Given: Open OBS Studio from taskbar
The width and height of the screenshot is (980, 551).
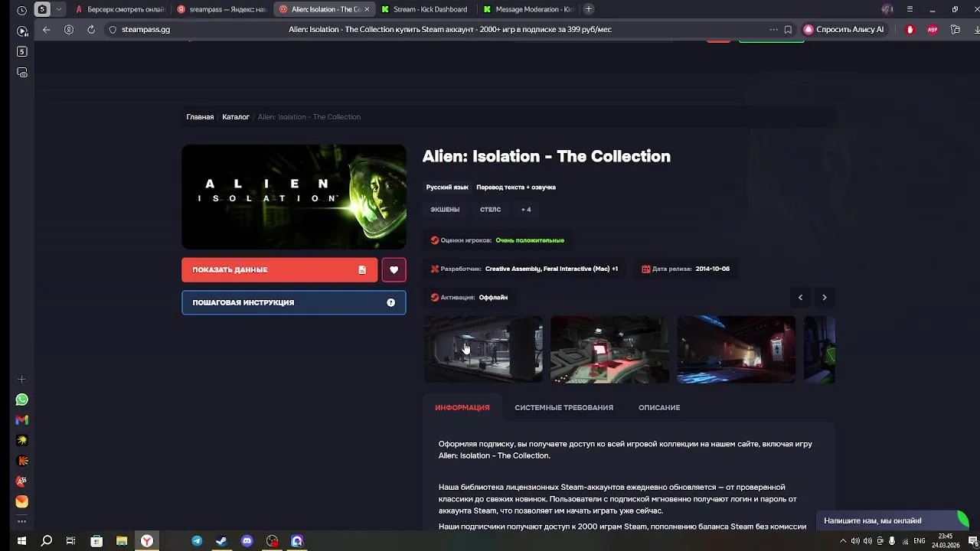Looking at the screenshot, I should [x=272, y=541].
